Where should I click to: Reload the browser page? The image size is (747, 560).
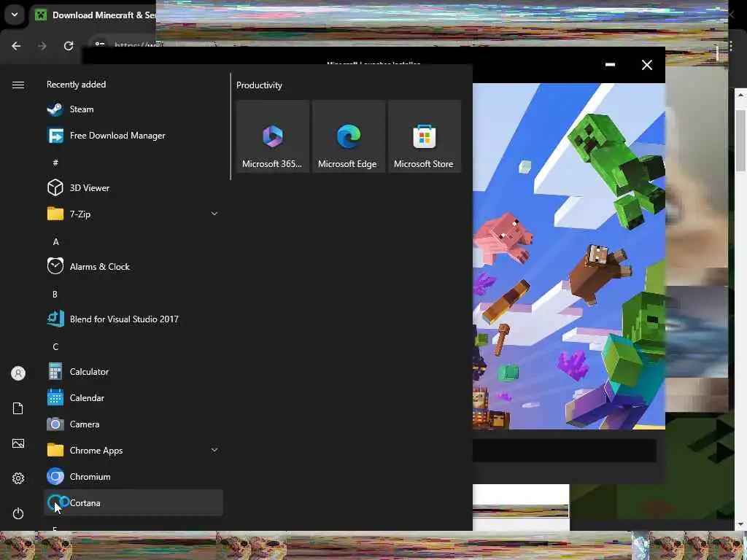point(69,46)
